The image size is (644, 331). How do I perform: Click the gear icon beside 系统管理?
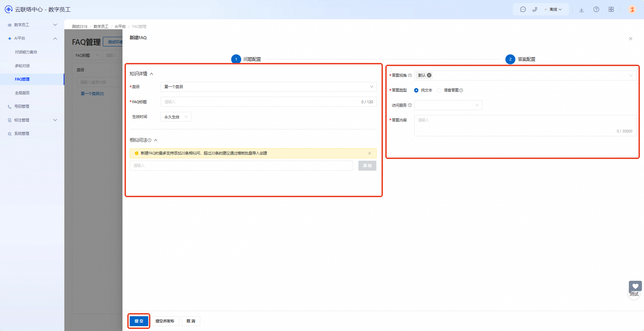click(x=10, y=134)
